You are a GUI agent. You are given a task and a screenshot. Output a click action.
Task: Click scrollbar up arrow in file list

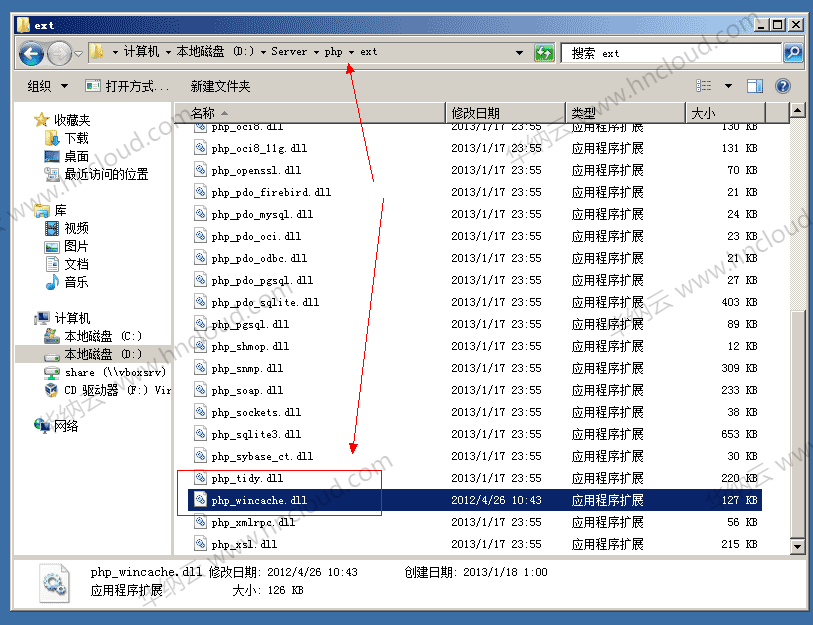pos(797,110)
